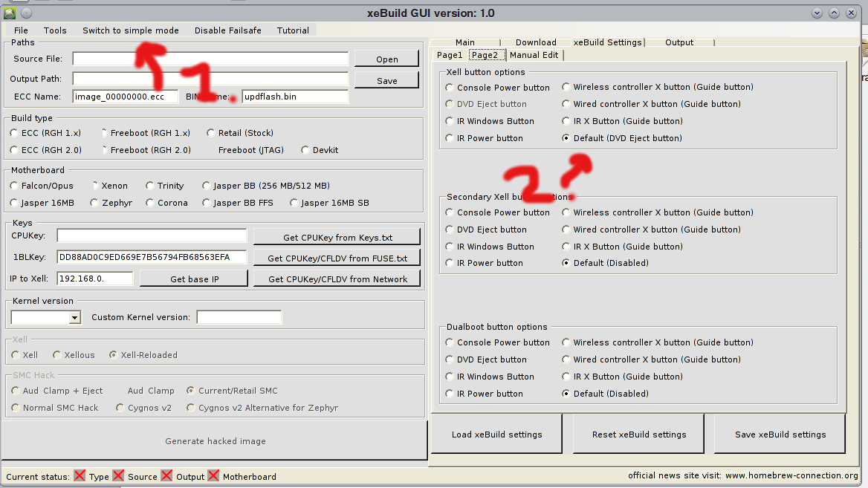Choose the ECC (RGH 2.0) build type
The image size is (868, 488).
15,150
